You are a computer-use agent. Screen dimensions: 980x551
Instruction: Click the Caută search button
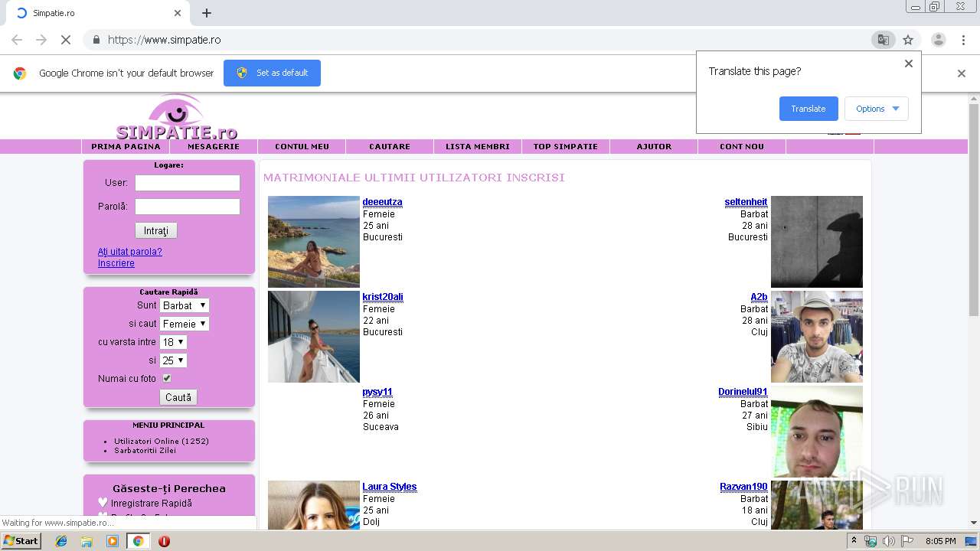tap(178, 397)
